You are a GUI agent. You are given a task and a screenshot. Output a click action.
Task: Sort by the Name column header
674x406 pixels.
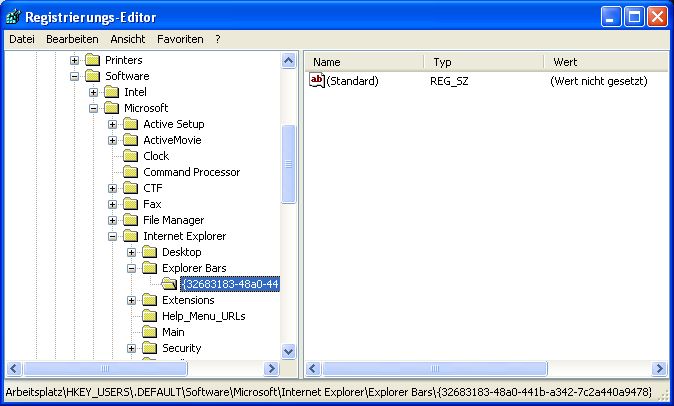click(365, 62)
